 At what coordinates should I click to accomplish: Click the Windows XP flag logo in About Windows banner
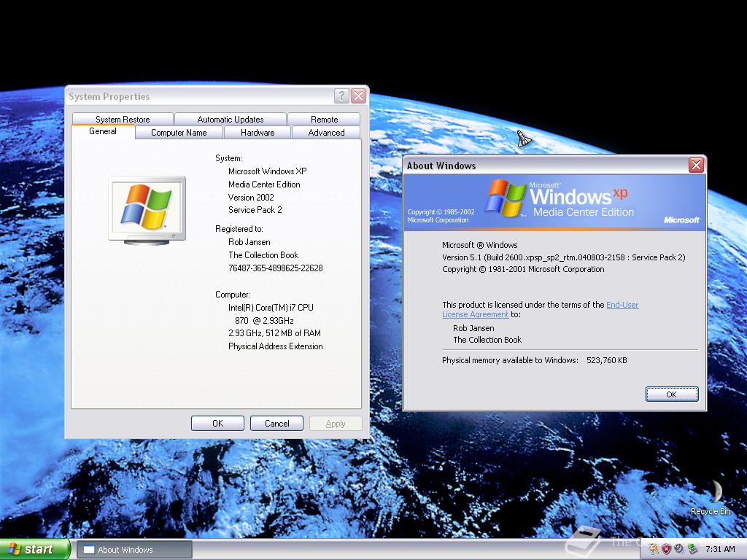[x=506, y=198]
